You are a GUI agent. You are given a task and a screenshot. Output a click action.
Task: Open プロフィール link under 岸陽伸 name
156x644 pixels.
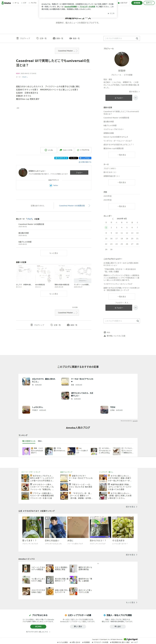coord(116,75)
